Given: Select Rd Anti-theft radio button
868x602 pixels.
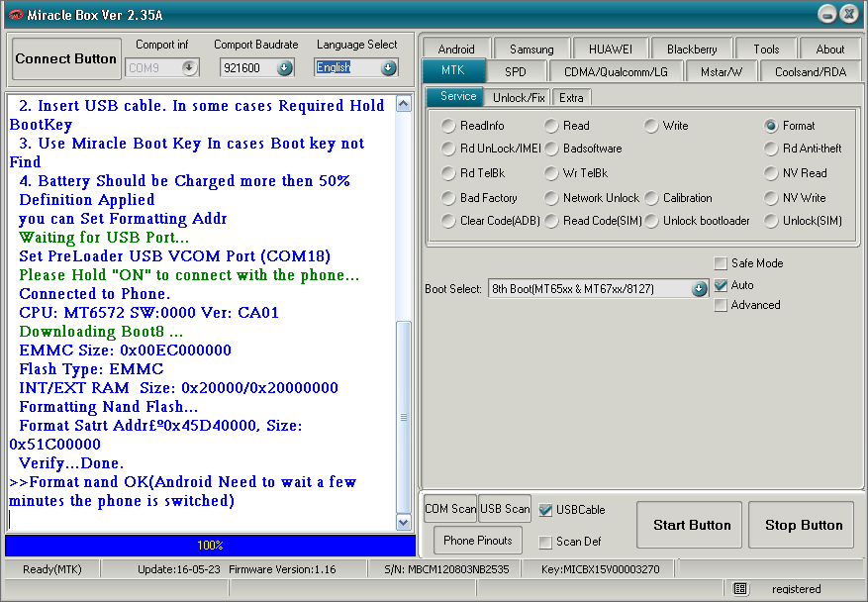Looking at the screenshot, I should [771, 149].
